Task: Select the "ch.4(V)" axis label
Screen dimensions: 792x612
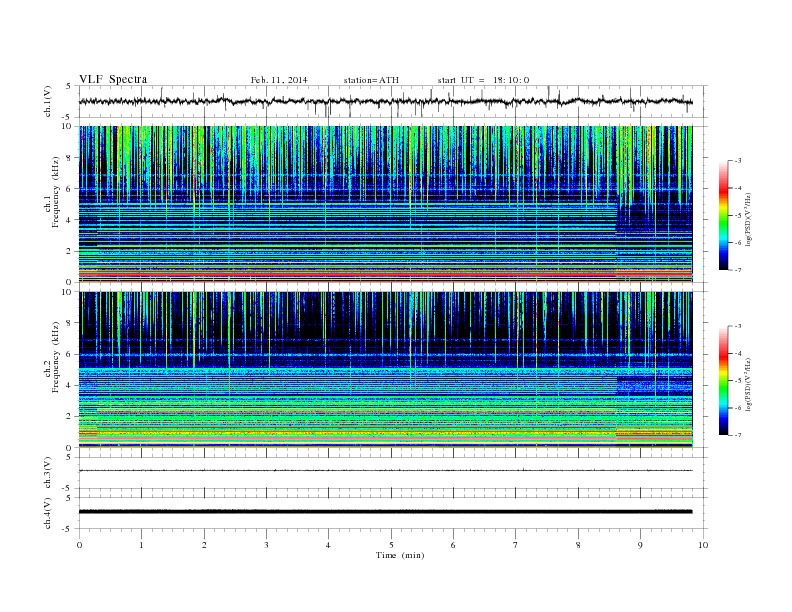Action: 47,513
